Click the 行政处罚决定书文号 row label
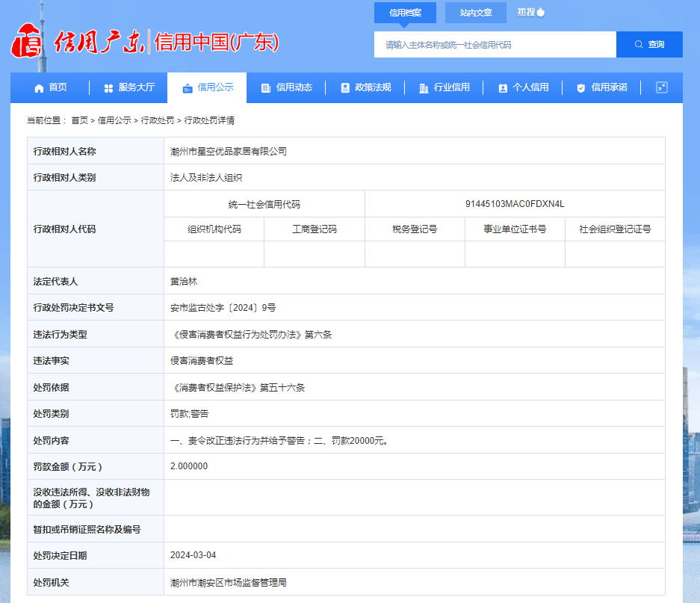 point(73,308)
